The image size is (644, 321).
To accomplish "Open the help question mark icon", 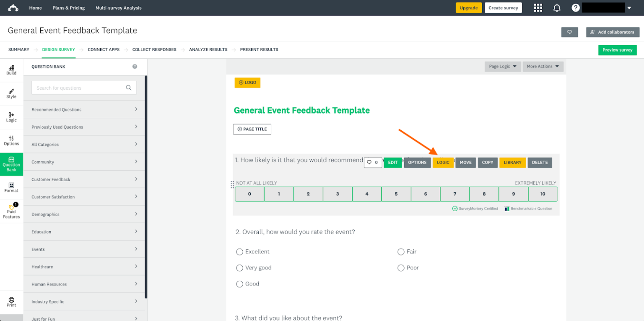I will point(576,8).
